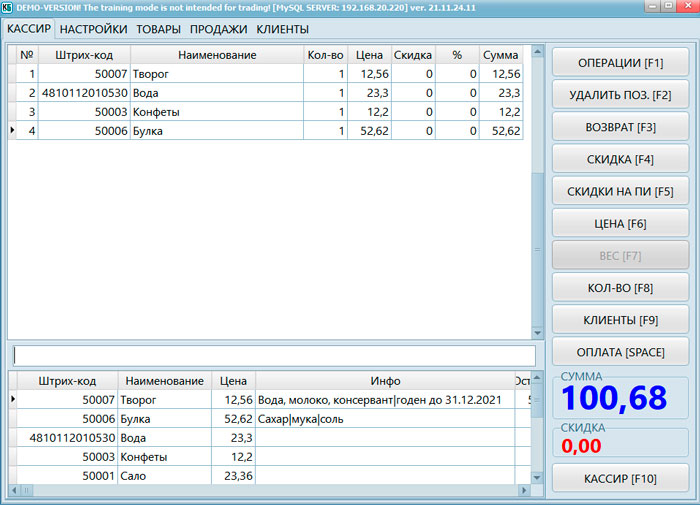Click the КЛИЕНТЫ [F9] button
Screen dimensions: 700x505
pos(621,320)
